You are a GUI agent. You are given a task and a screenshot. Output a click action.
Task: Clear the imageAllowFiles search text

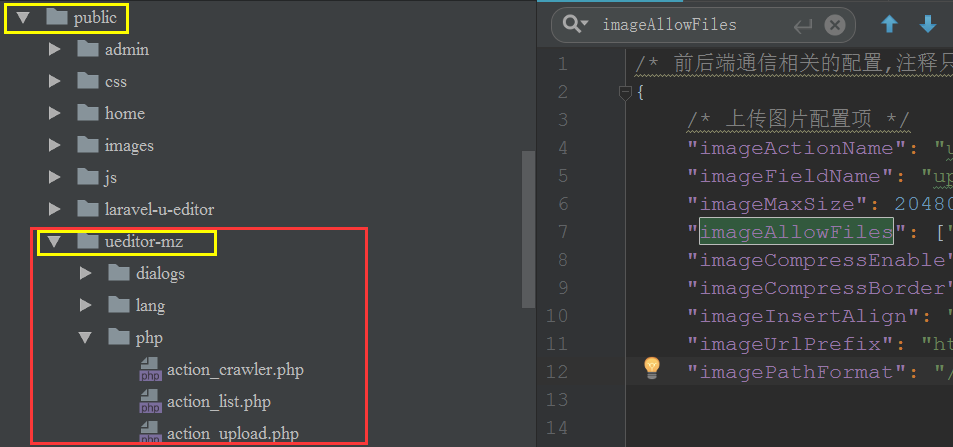coord(834,25)
